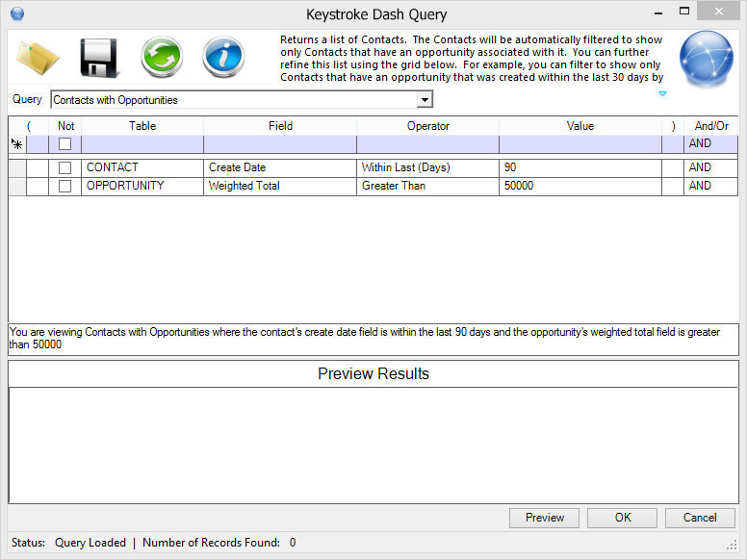Viewport: 747px width, 560px height.
Task: Click the empty Table cell in new row
Action: click(x=142, y=143)
